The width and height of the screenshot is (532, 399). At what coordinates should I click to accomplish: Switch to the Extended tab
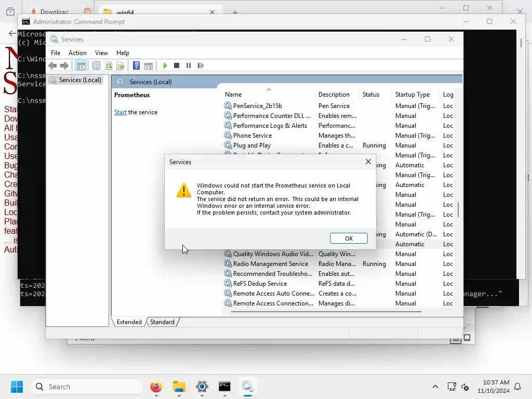coord(129,322)
